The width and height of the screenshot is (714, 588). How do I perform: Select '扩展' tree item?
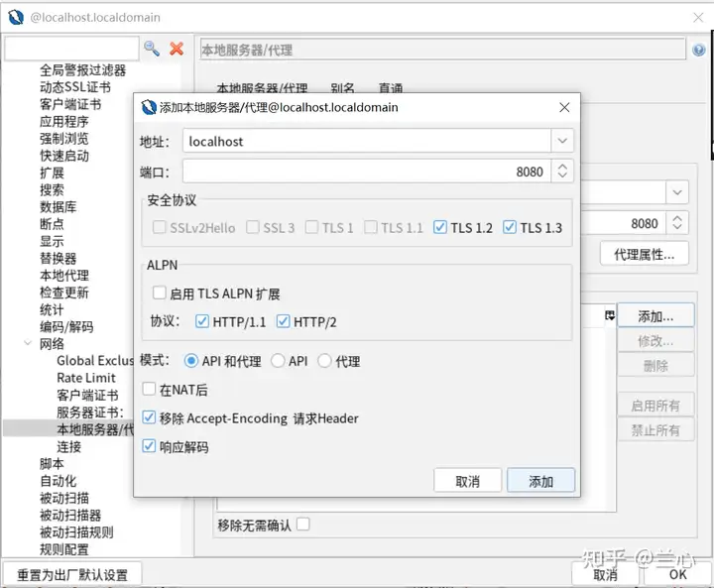[52, 173]
